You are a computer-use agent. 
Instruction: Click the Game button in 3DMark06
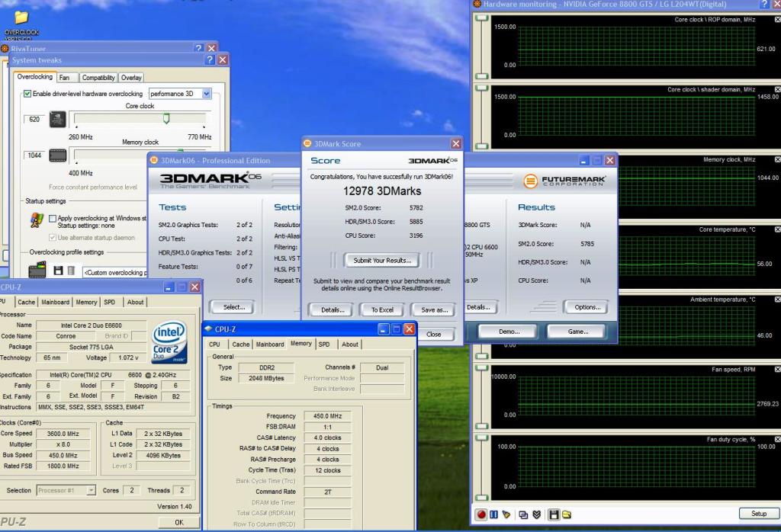(x=577, y=332)
